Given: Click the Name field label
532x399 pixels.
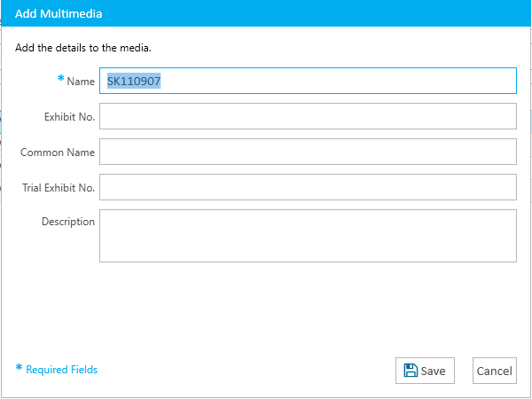Looking at the screenshot, I should [x=81, y=82].
